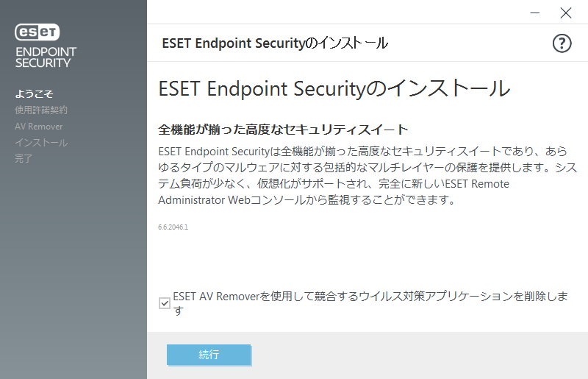Jump to the インストール sidebar step

click(x=41, y=143)
